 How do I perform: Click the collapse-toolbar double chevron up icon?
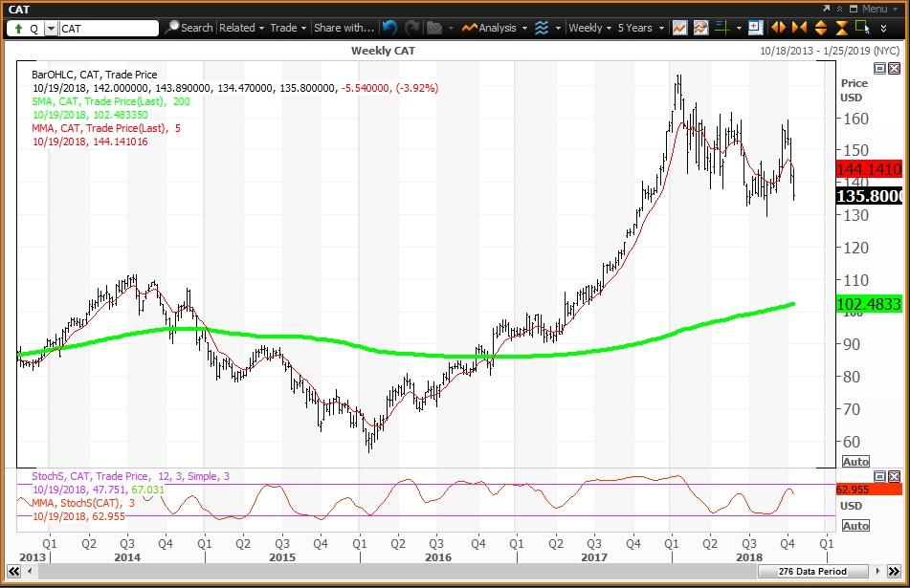click(x=840, y=9)
